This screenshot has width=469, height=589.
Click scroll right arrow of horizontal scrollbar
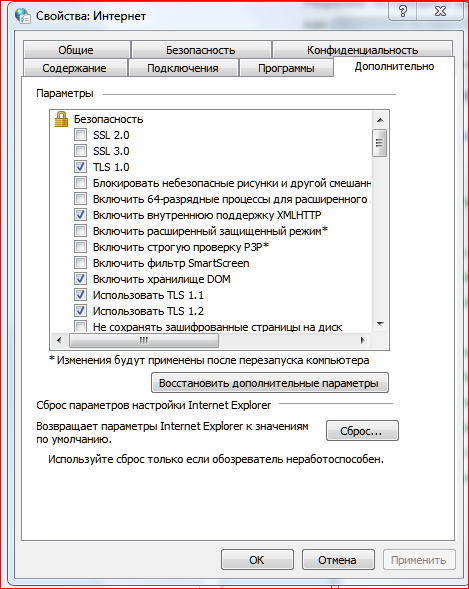(362, 340)
